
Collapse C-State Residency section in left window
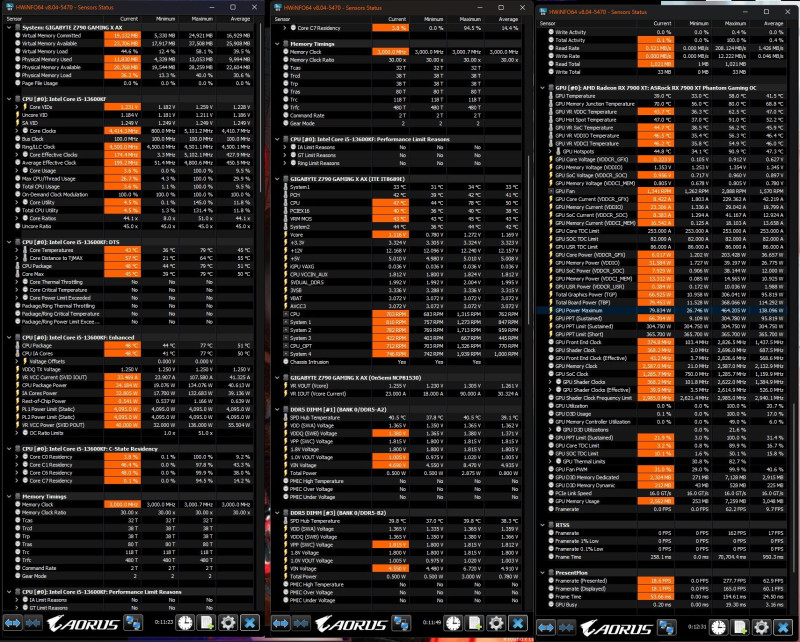pyautogui.click(x=9, y=449)
